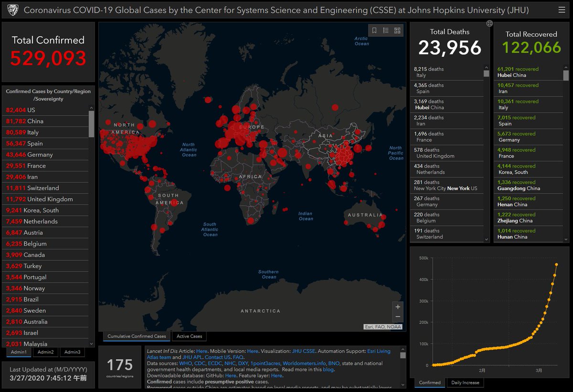Click '8,215 deaths Italy' entry
The width and height of the screenshot is (573, 392).
coord(447,72)
